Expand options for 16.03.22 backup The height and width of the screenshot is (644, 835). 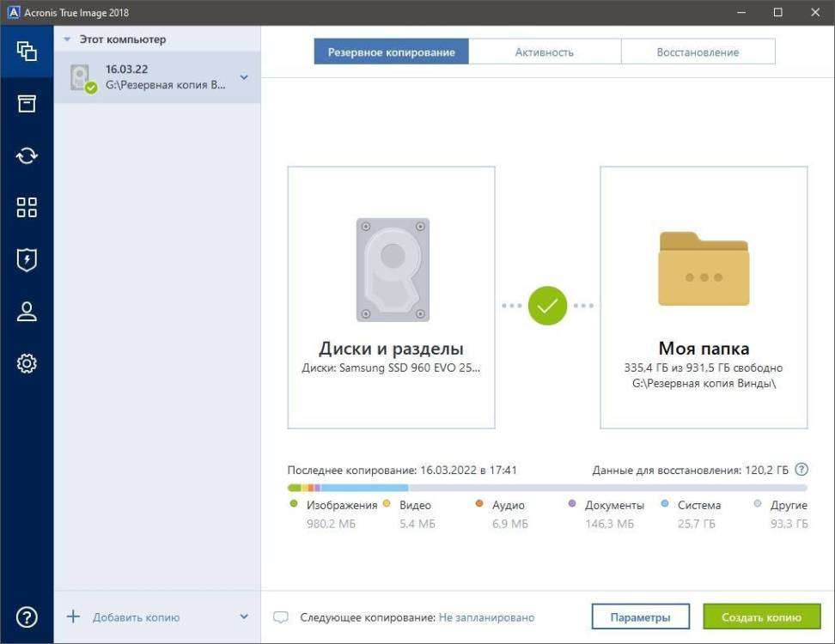[244, 78]
